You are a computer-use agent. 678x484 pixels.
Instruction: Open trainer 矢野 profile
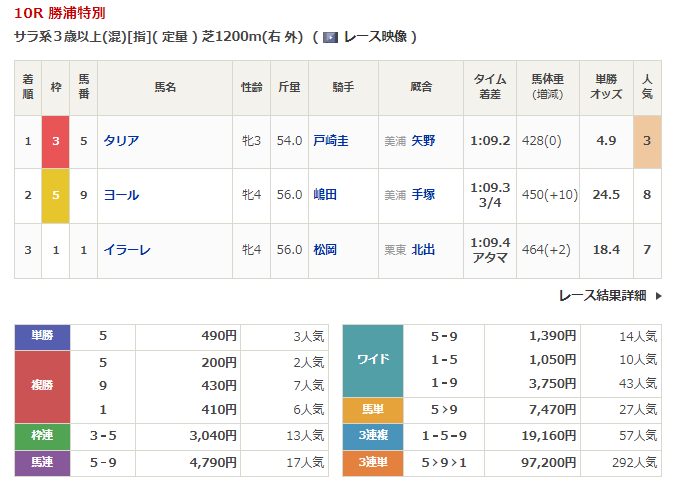point(424,141)
